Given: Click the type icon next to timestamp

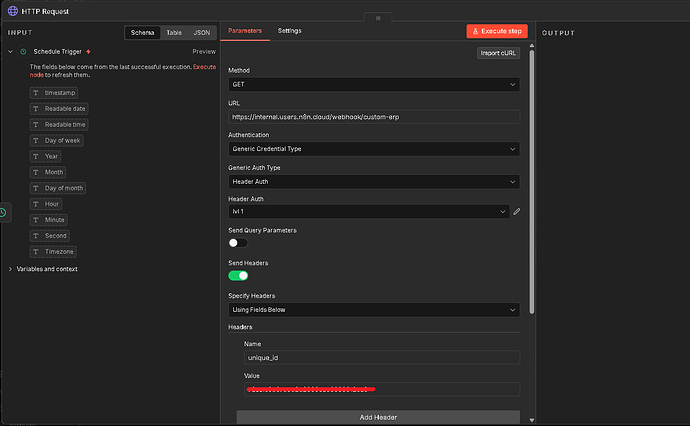Looking at the screenshot, I should [37, 92].
